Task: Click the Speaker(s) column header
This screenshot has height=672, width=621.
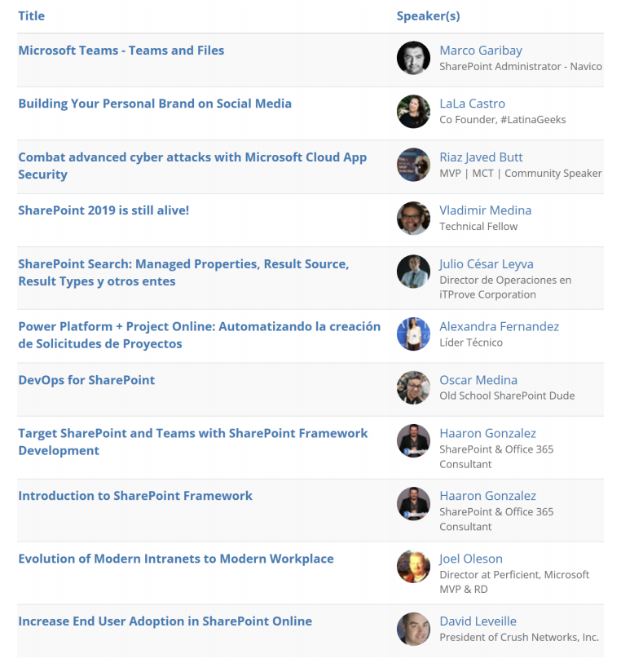Action: coord(428,16)
